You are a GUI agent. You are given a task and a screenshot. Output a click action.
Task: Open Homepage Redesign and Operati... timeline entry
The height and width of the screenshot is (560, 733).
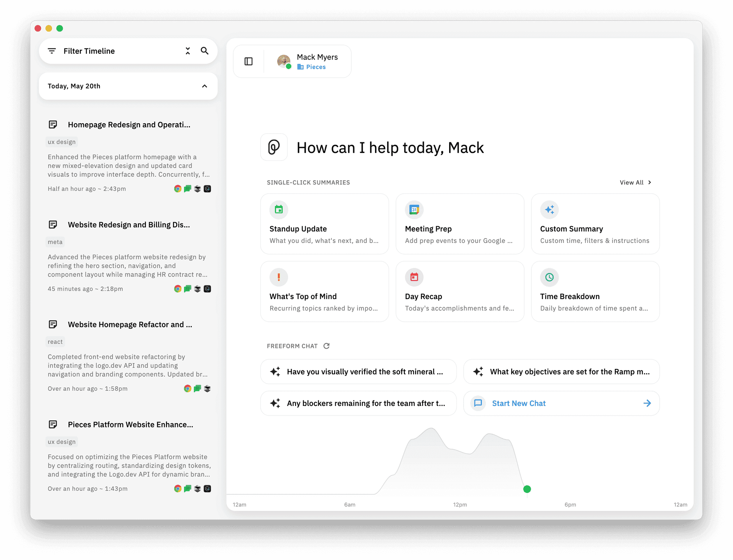pos(129,125)
